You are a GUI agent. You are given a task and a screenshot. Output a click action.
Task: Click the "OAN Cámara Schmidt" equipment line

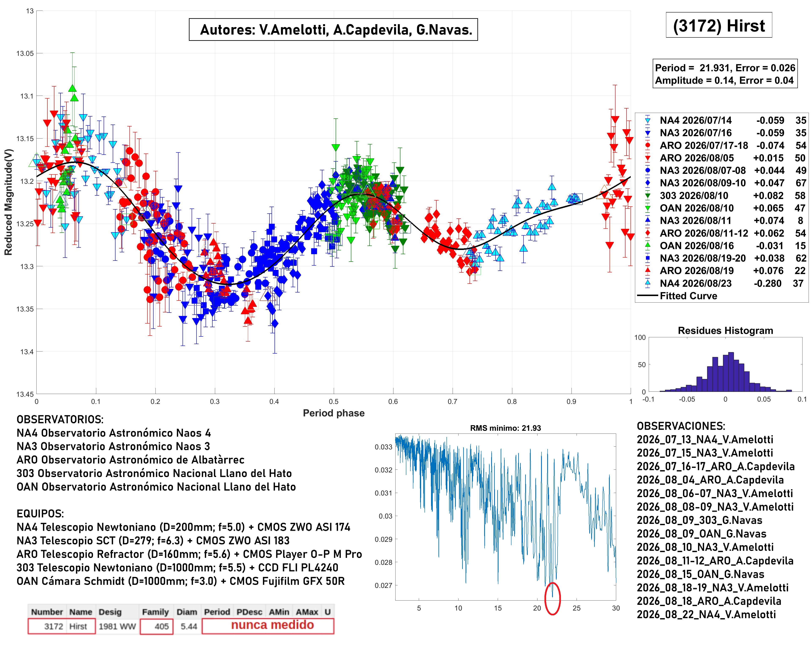pyautogui.click(x=181, y=581)
